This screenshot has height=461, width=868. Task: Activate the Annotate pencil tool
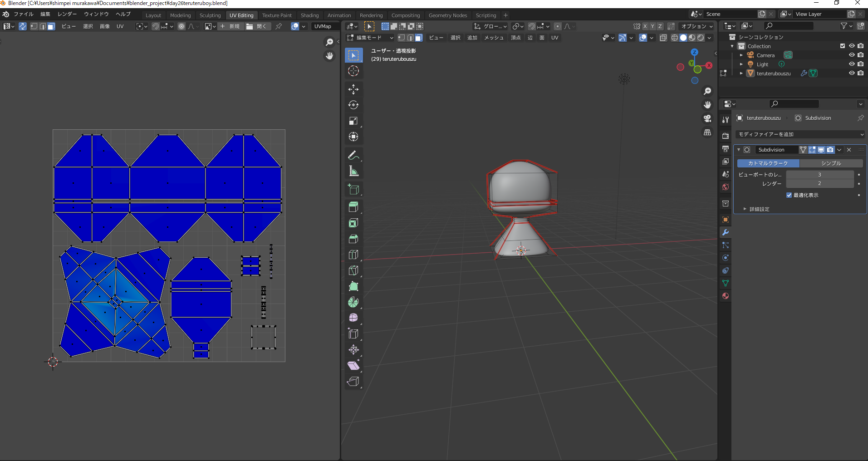coord(353,155)
